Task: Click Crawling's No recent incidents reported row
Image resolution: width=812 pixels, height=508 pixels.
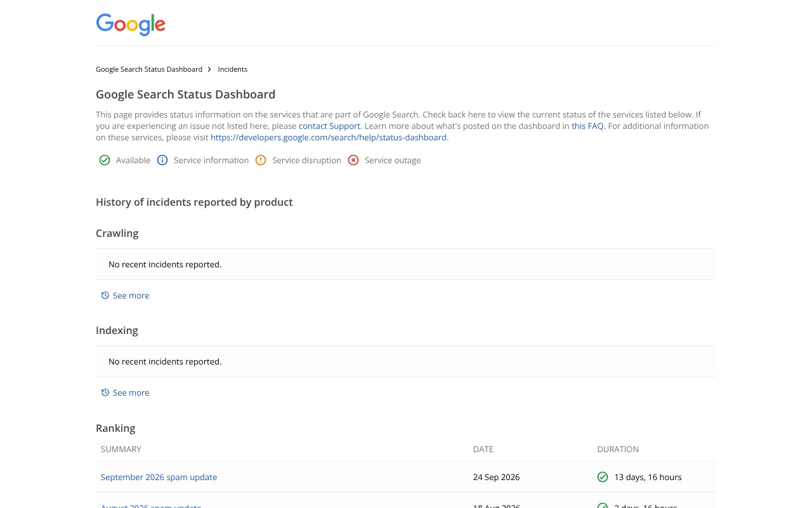Action: click(406, 264)
